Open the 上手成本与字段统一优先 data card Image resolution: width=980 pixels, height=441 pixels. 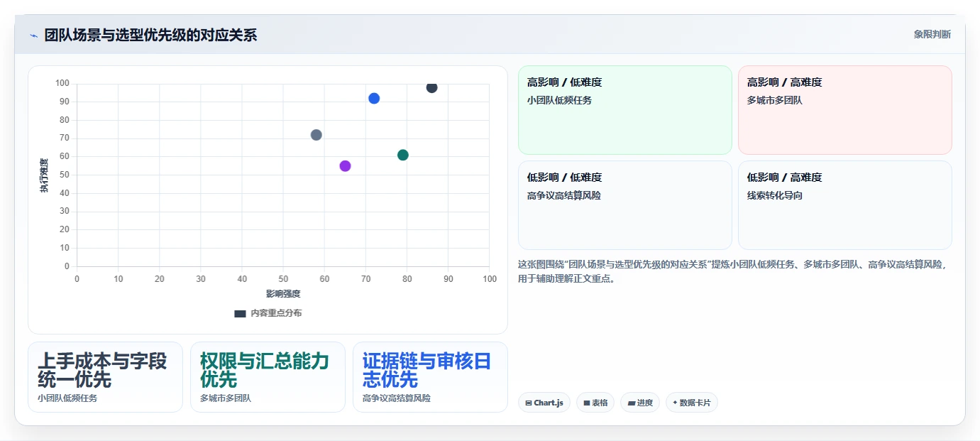point(105,377)
